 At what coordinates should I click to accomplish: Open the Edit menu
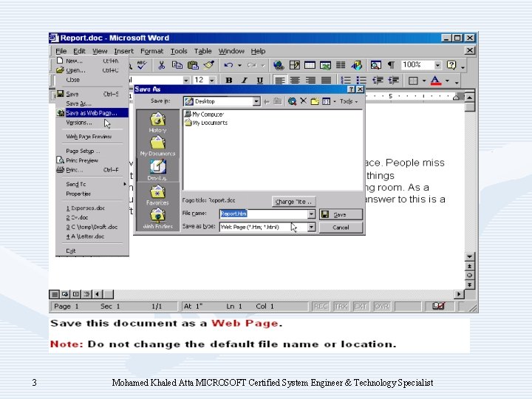tap(79, 51)
